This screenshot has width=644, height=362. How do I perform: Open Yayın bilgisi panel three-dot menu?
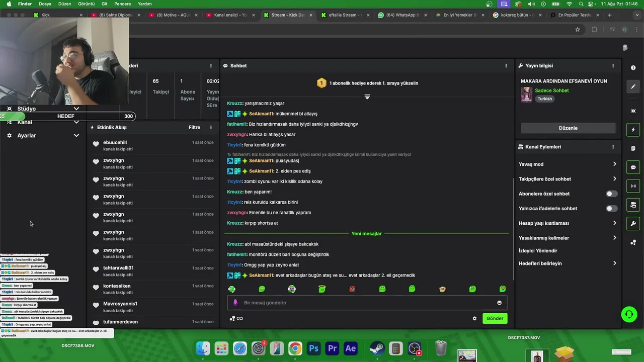[x=613, y=66]
